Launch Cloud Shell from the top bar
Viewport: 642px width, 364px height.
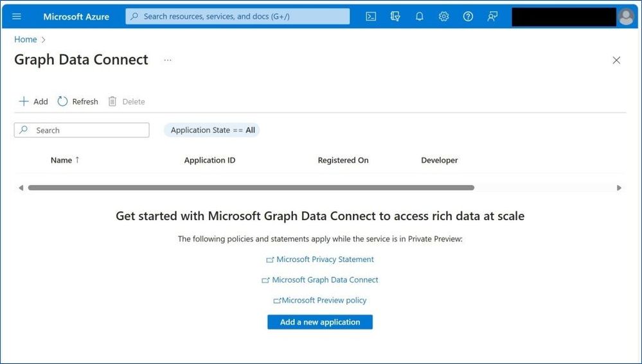(x=371, y=17)
